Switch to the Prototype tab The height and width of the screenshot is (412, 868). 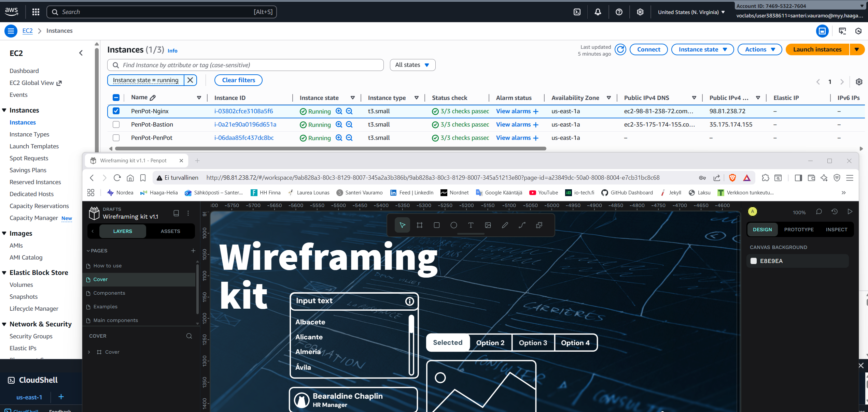click(x=799, y=230)
